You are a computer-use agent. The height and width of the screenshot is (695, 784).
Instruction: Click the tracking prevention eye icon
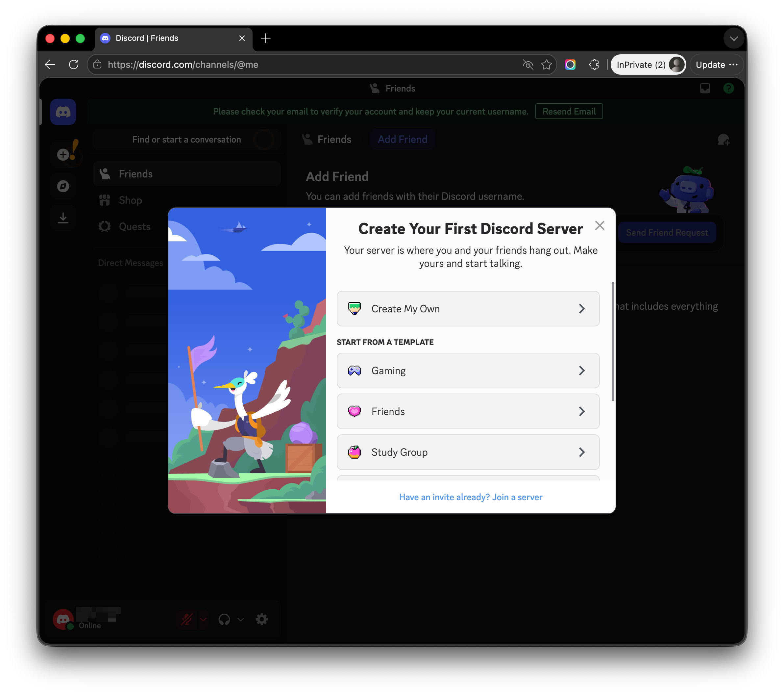click(528, 64)
